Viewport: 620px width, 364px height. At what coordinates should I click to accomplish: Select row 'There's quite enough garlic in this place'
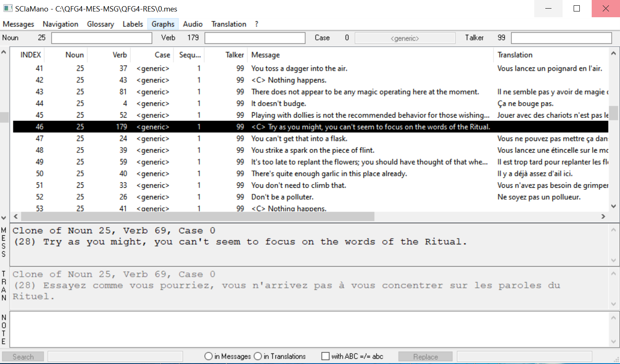(x=311, y=173)
